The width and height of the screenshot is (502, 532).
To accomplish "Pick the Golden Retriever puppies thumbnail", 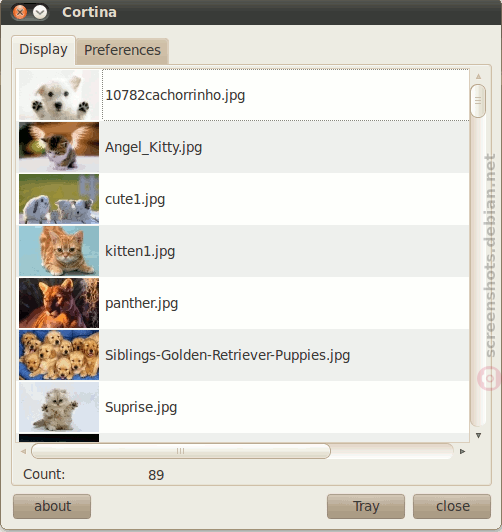I will (59, 355).
